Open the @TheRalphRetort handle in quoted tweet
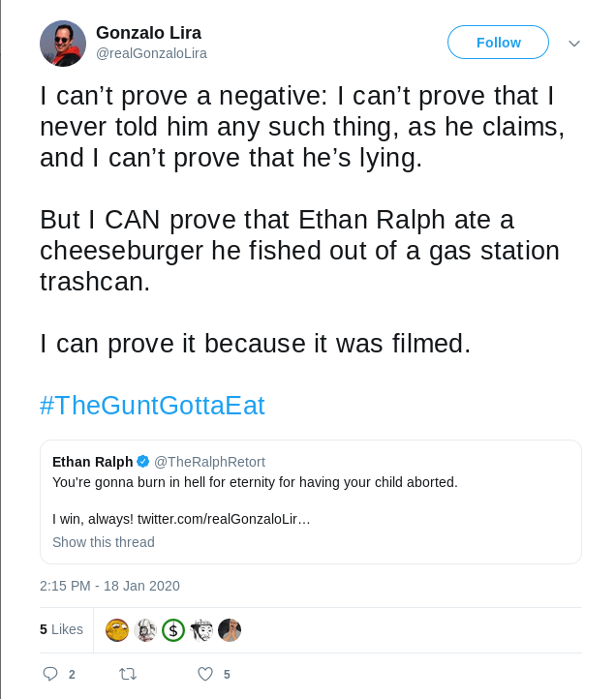Screen dimensions: 616x699 click(x=209, y=462)
